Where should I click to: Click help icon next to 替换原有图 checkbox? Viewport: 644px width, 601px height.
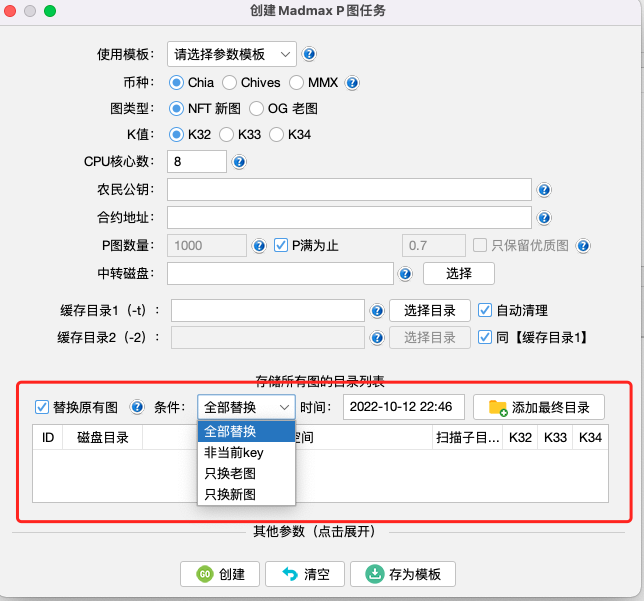138,407
